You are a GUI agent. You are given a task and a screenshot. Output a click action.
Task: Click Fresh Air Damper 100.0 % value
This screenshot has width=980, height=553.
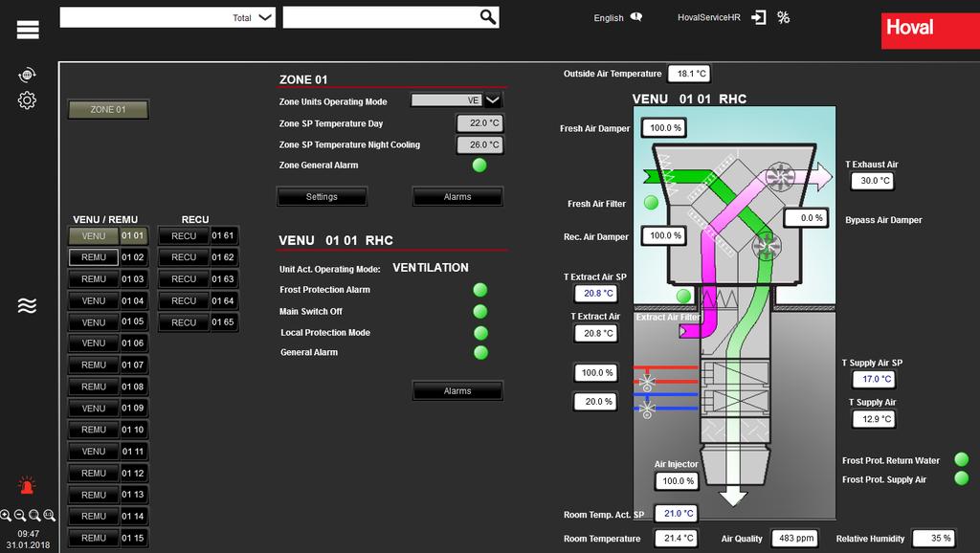tap(664, 128)
